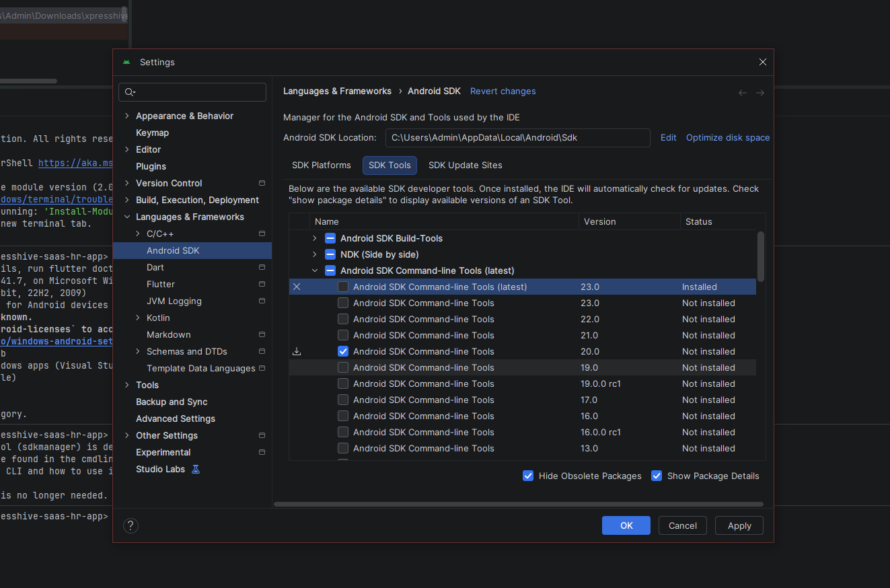This screenshot has width=890, height=588.
Task: Switch to the SDK Platforms tab
Action: (322, 165)
